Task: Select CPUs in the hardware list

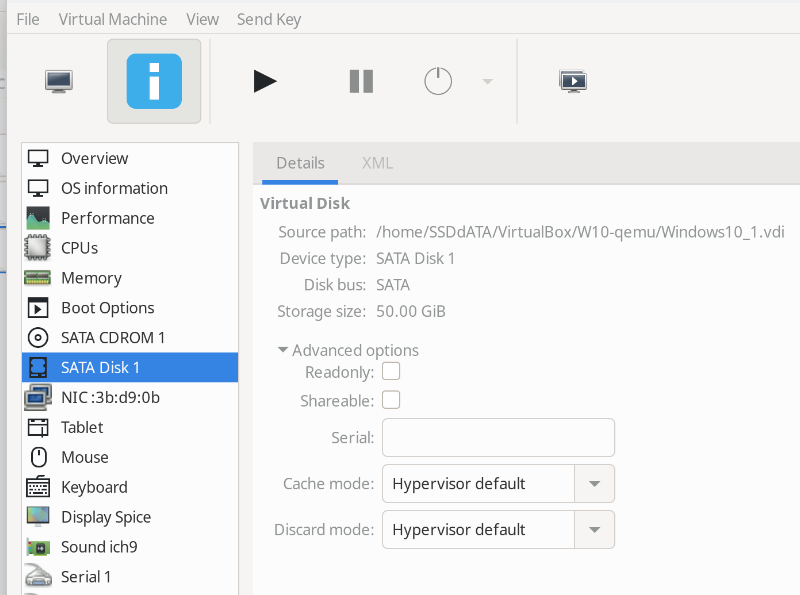Action: click(x=80, y=248)
